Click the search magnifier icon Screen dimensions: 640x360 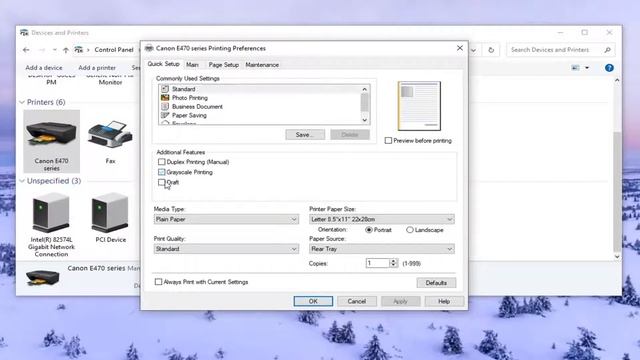[x=607, y=50]
